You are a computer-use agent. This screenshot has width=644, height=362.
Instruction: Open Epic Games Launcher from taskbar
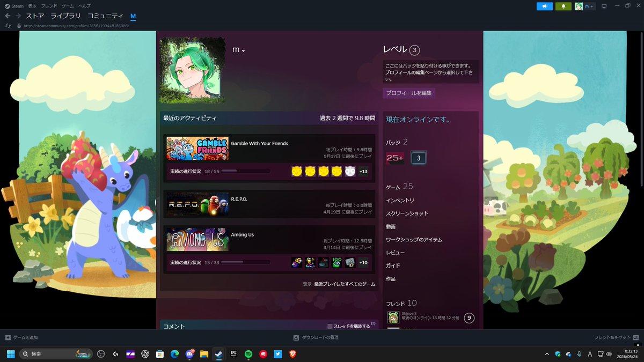pyautogui.click(x=233, y=354)
